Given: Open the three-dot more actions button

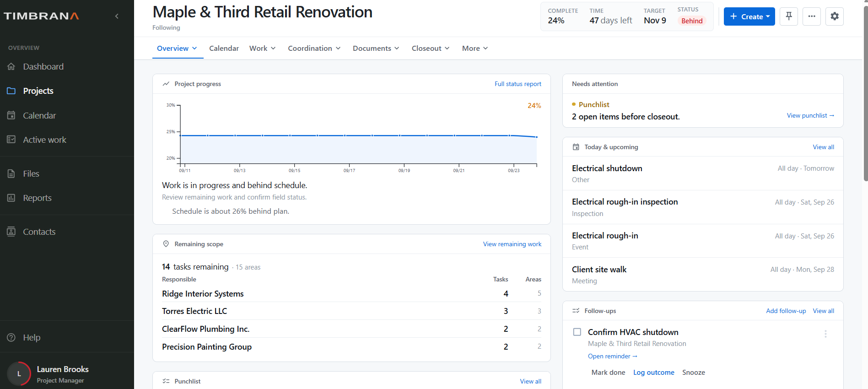Looking at the screenshot, I should [x=812, y=16].
